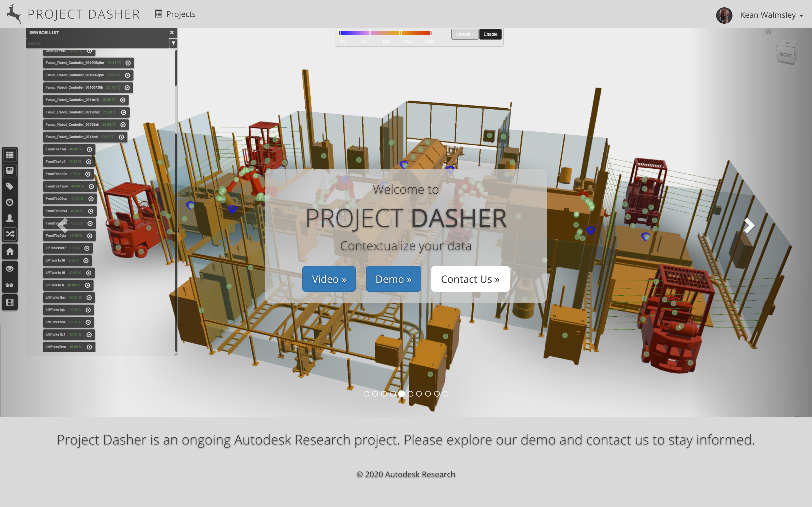
Task: Click the sensor list icon in sidebar
Action: [x=10, y=155]
